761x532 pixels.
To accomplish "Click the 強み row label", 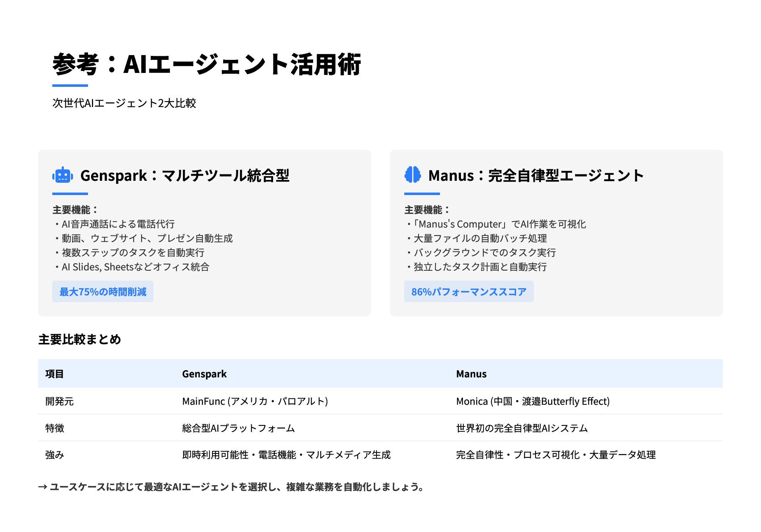I will pos(55,455).
